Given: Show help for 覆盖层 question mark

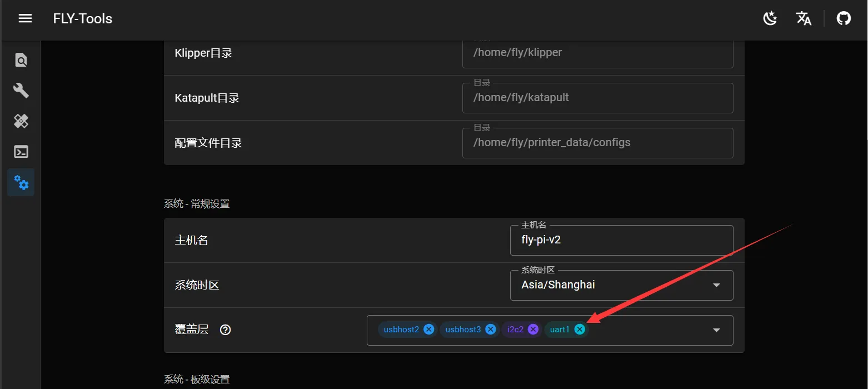Looking at the screenshot, I should [225, 330].
